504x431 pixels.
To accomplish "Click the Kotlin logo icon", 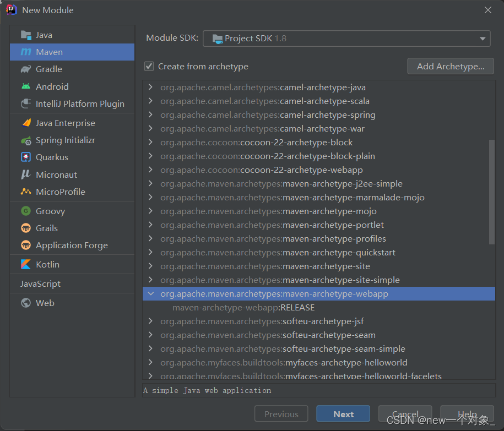I will click(x=26, y=264).
